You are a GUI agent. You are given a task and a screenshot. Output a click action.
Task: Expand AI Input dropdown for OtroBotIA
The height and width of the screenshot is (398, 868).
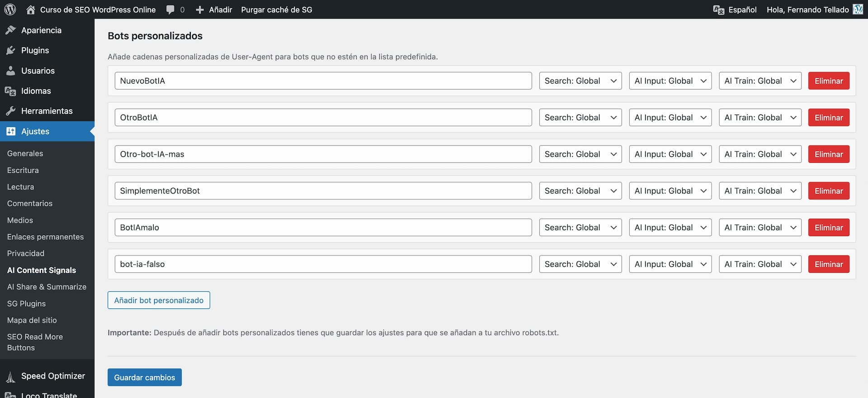(x=670, y=118)
